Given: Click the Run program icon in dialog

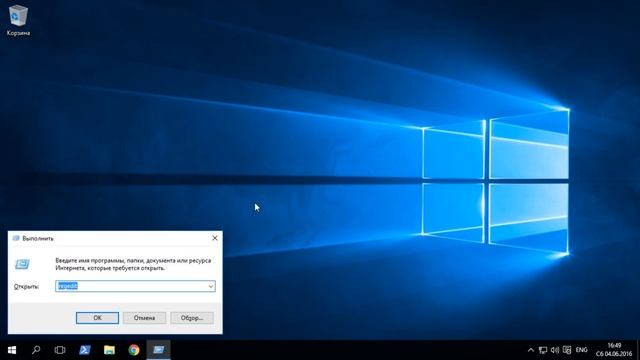Looking at the screenshot, I should 22,264.
